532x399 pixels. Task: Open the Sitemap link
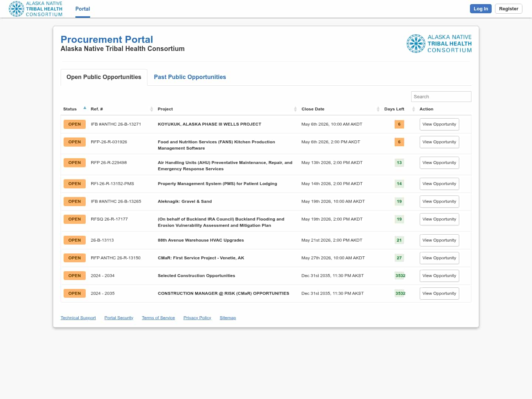point(228,318)
